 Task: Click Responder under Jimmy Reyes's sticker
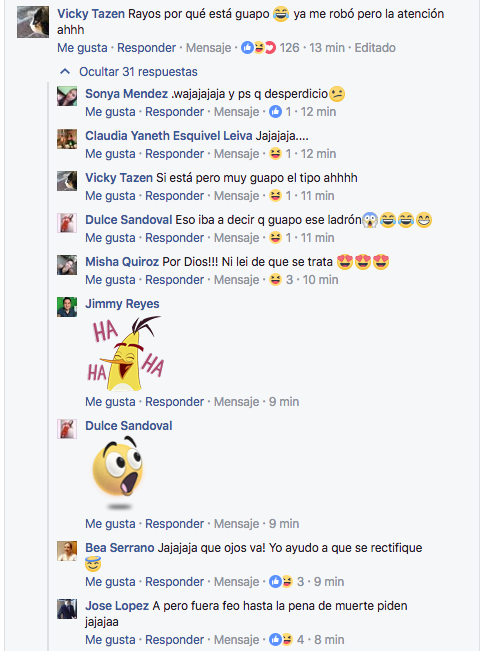click(x=174, y=402)
